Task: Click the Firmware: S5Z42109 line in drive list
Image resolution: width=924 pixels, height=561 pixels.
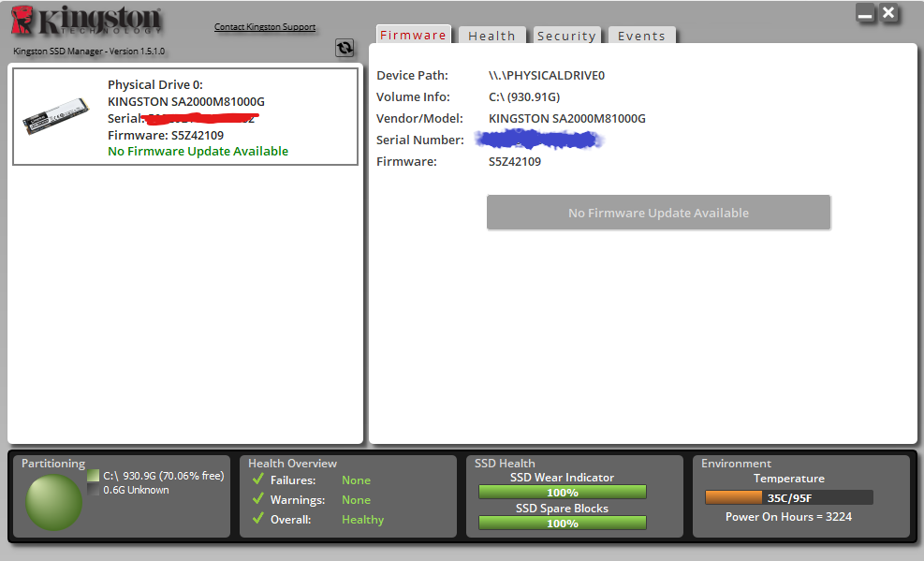Action: 166,135
